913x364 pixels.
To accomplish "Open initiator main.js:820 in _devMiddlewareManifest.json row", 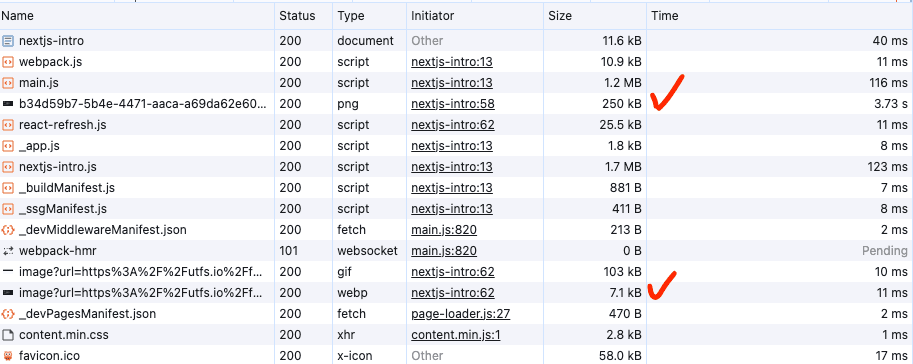I will (444, 230).
